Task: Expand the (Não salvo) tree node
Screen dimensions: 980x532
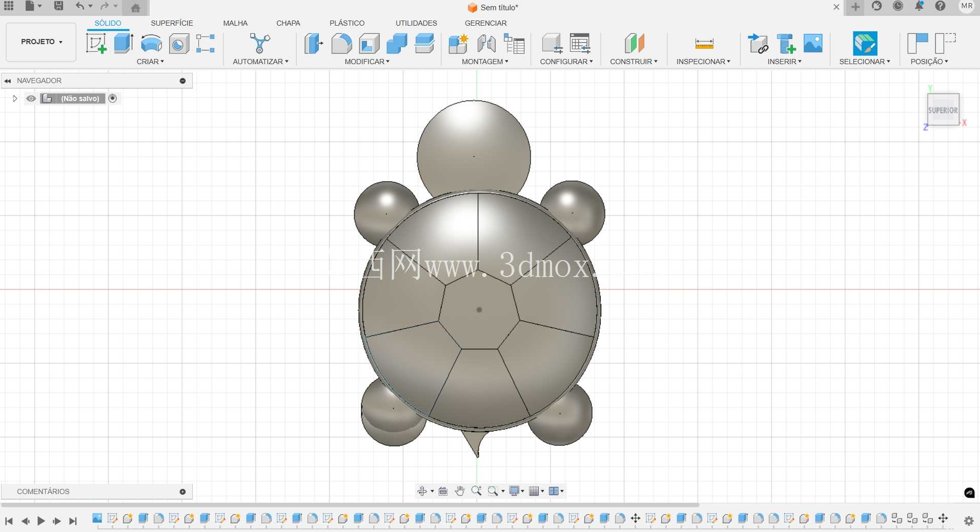Action: [15, 98]
